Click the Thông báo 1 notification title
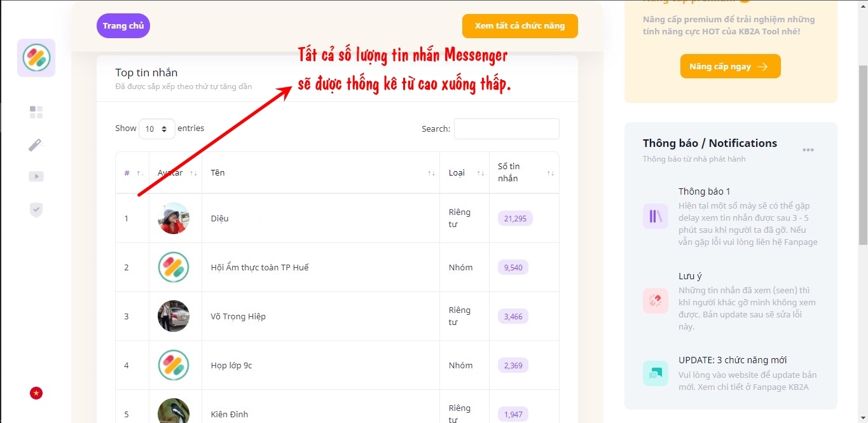 tap(705, 191)
